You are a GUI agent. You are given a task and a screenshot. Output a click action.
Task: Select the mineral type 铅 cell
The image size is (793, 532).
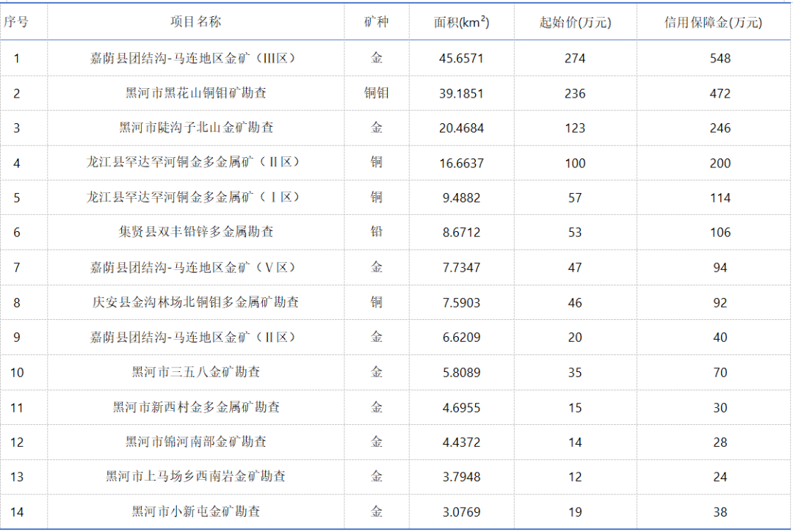[x=376, y=232]
